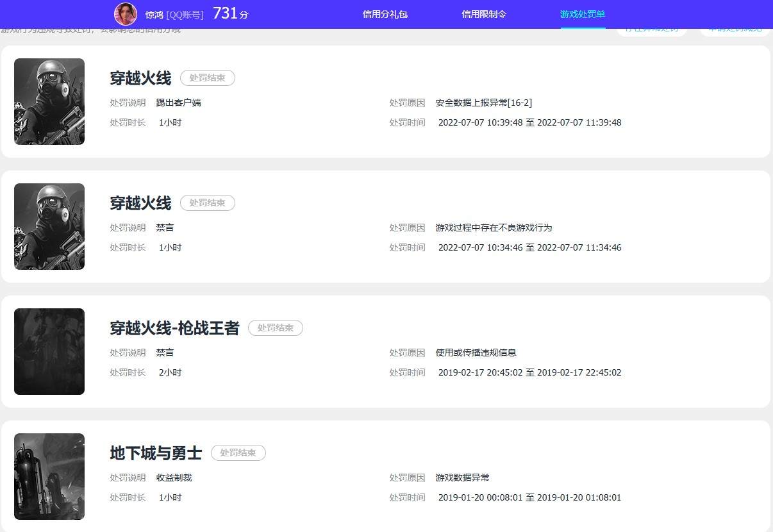This screenshot has width=773, height=532.
Task: Click the username 惊鸿 in the header
Action: click(154, 14)
